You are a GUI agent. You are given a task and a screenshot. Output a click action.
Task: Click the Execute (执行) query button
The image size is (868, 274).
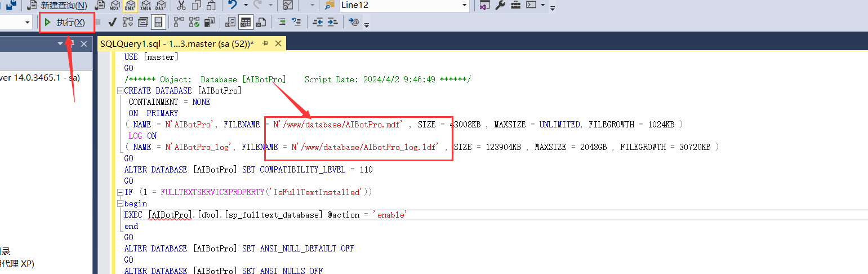click(65, 23)
